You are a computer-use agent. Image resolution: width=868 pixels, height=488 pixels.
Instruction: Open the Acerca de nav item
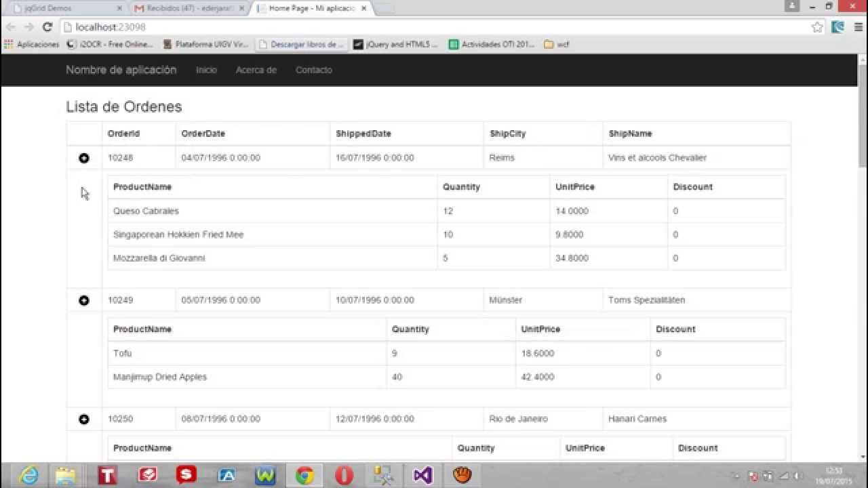(x=256, y=70)
